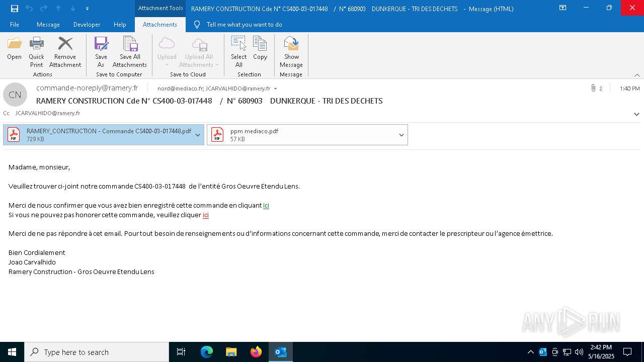Viewport: 644px width, 362px height.
Task: Open dropdown for ppm mediaco.pdf attachment
Action: pyautogui.click(x=401, y=135)
